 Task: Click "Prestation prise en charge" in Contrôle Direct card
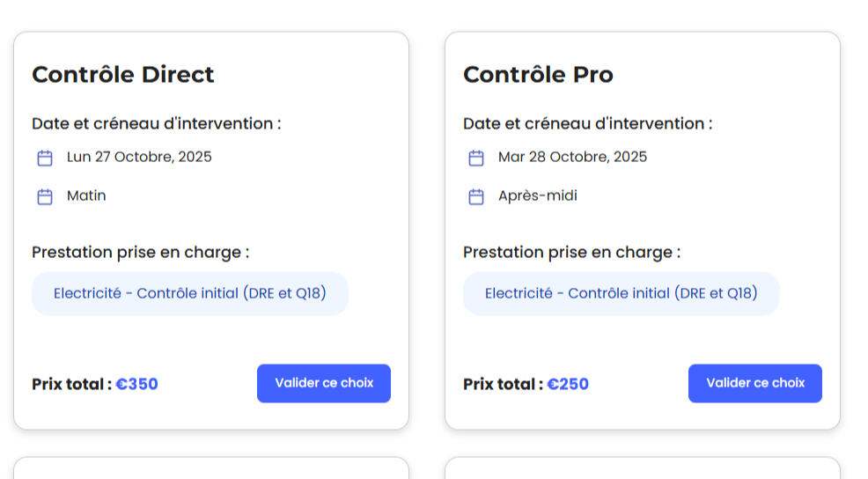141,253
